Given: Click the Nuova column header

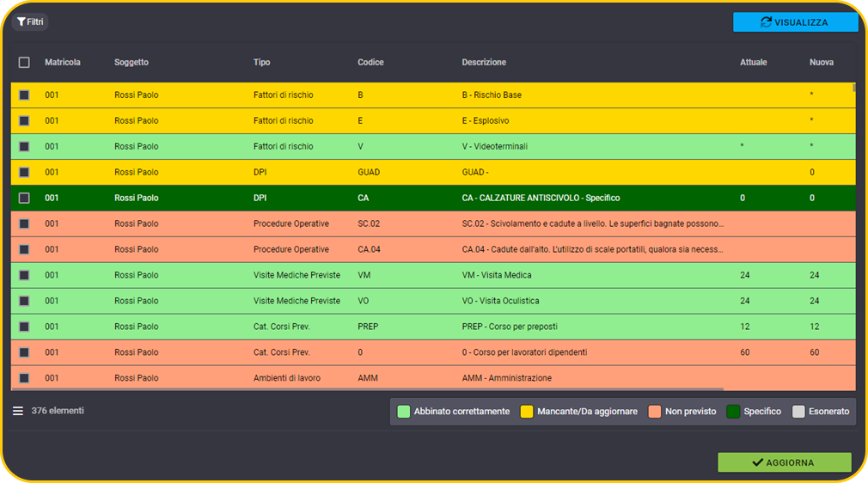Looking at the screenshot, I should tap(822, 62).
